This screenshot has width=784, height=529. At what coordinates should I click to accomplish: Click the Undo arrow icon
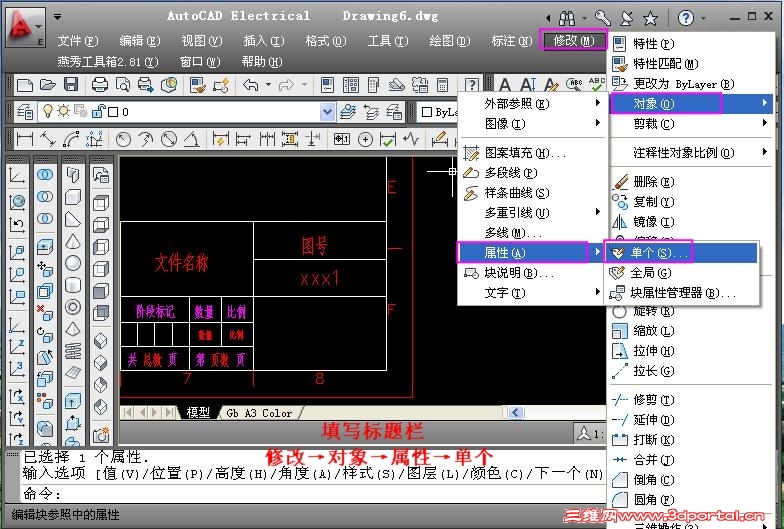[x=250, y=85]
